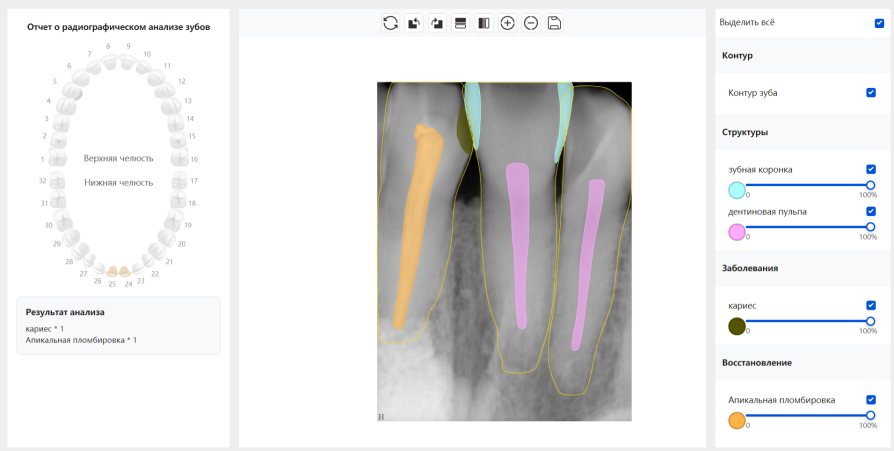Viewport: 894px width, 451px height.
Task: Rotate the X-ray clockwise
Action: click(x=437, y=23)
